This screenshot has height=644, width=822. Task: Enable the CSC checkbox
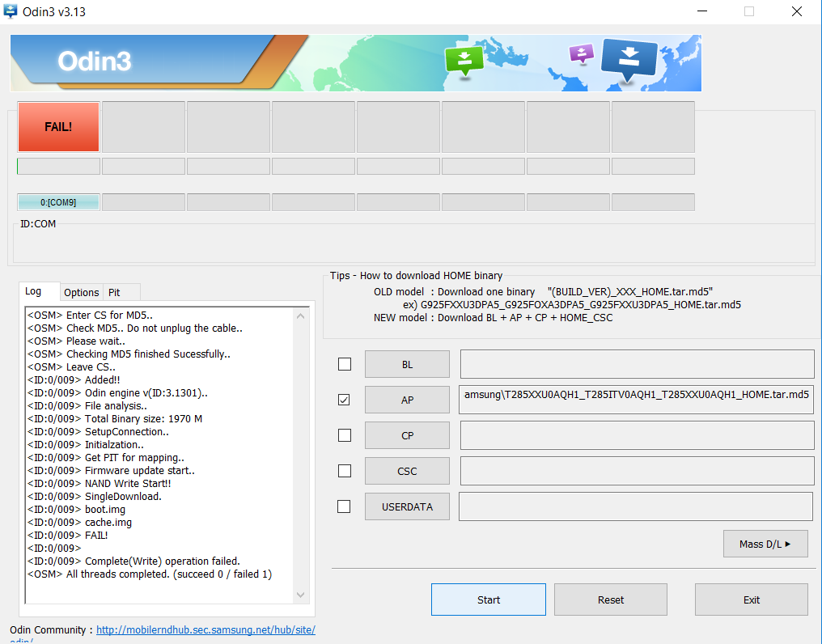pyautogui.click(x=345, y=471)
